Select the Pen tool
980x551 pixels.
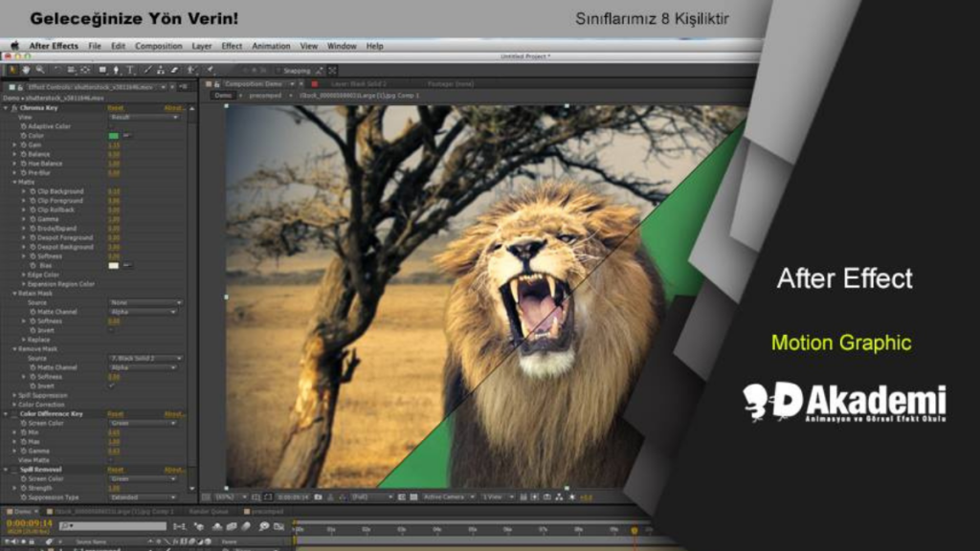coord(117,70)
